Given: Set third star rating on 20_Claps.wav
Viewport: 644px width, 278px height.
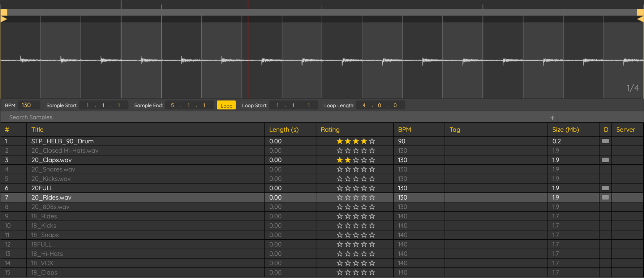Looking at the screenshot, I should tap(356, 160).
